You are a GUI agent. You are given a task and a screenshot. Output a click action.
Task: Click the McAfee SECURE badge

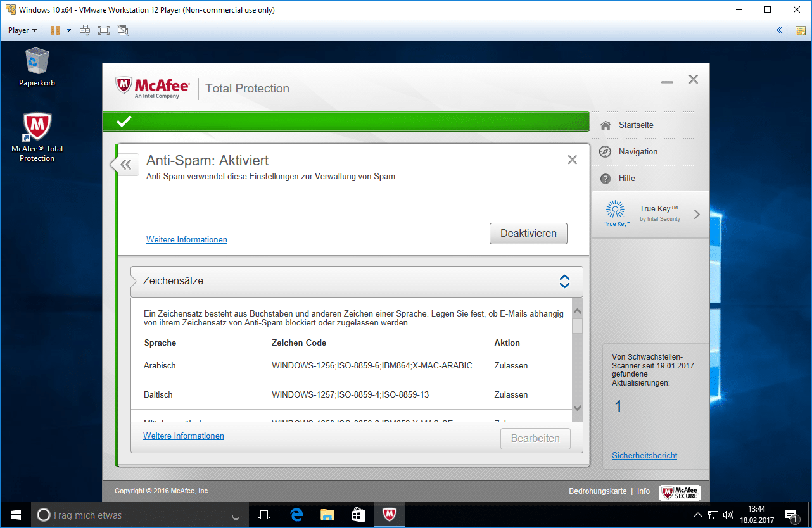pyautogui.click(x=680, y=492)
